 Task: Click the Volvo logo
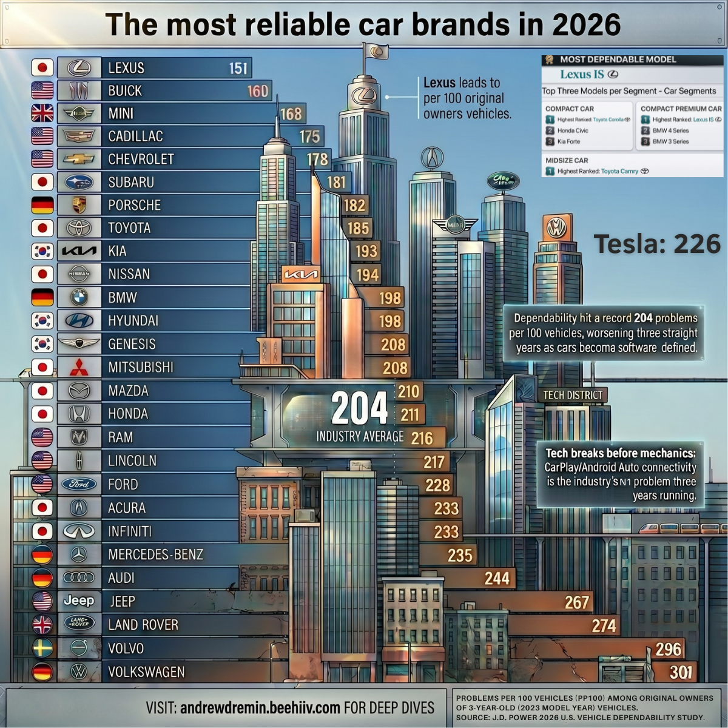click(x=79, y=648)
